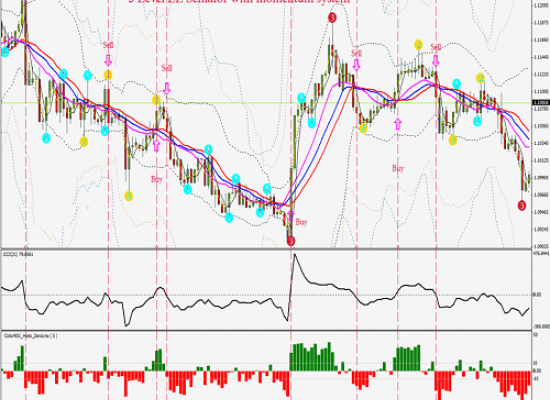Select the rightmost wide block of green histogram bars
This screenshot has height=400, width=550.
click(407, 358)
